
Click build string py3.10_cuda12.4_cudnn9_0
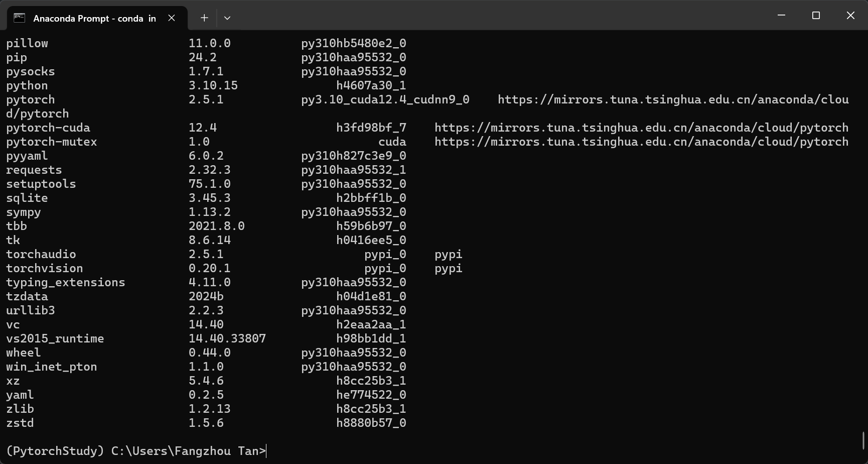pyautogui.click(x=385, y=99)
